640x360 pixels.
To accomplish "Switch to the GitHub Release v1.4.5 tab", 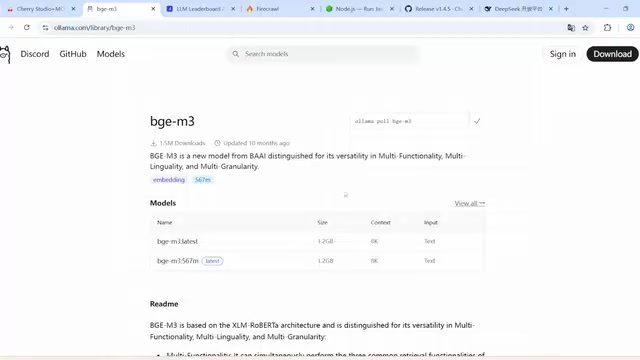I will pos(438,9).
